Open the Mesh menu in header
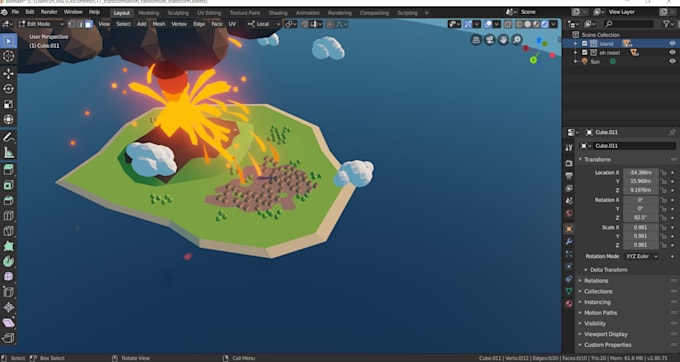 pos(159,24)
